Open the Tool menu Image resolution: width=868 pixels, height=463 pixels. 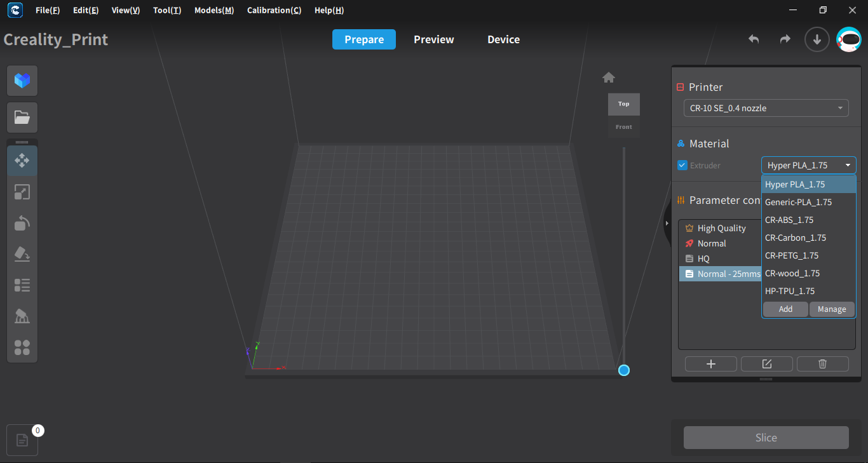(x=167, y=10)
